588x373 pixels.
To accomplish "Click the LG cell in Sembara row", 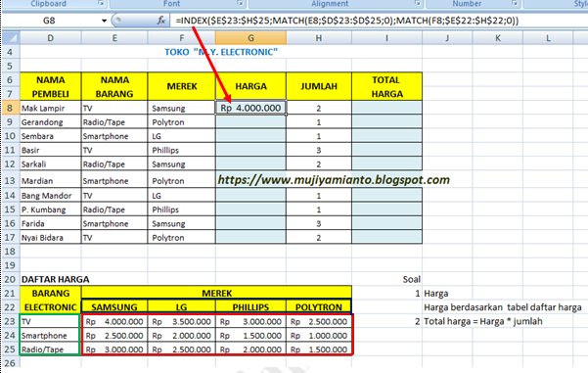I will pos(182,136).
